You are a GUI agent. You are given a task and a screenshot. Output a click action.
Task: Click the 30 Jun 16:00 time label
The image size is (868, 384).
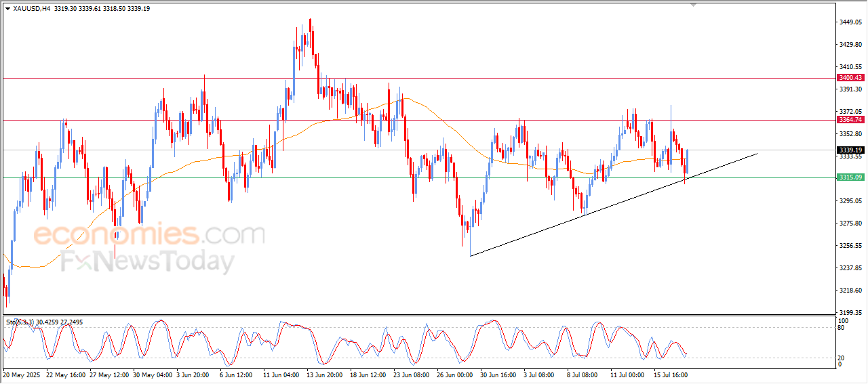pyautogui.click(x=500, y=374)
